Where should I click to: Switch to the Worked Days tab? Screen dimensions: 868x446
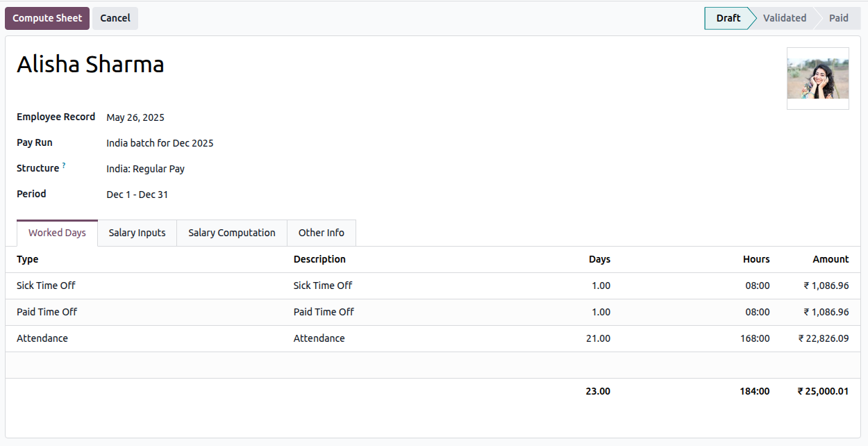pos(57,233)
